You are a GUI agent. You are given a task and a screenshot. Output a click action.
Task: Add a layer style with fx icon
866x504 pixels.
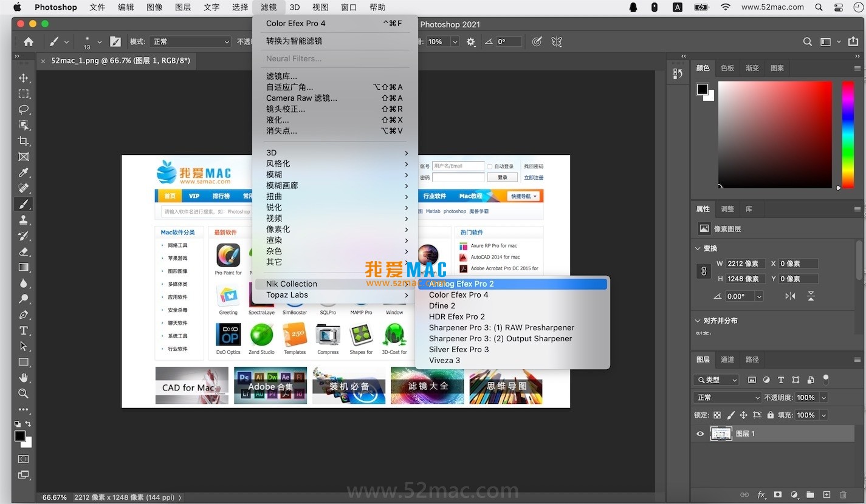tap(760, 495)
